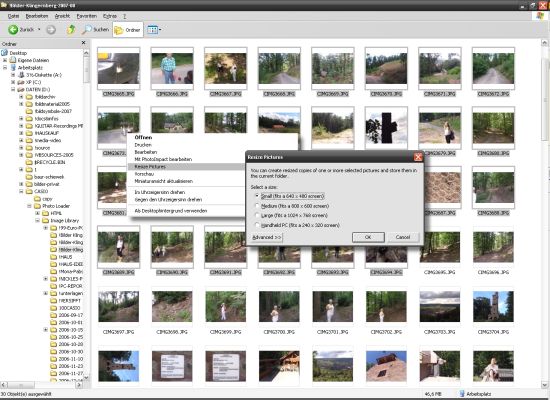Image resolution: width=550 pixels, height=400 pixels.
Task: Select Handheld PC 240 x 320 option
Action: click(x=257, y=225)
